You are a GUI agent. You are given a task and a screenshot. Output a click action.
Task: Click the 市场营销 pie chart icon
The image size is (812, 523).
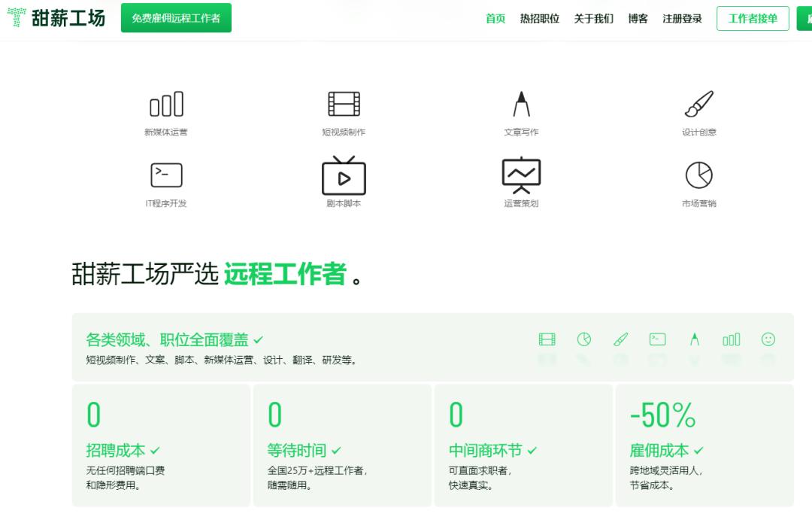click(699, 173)
